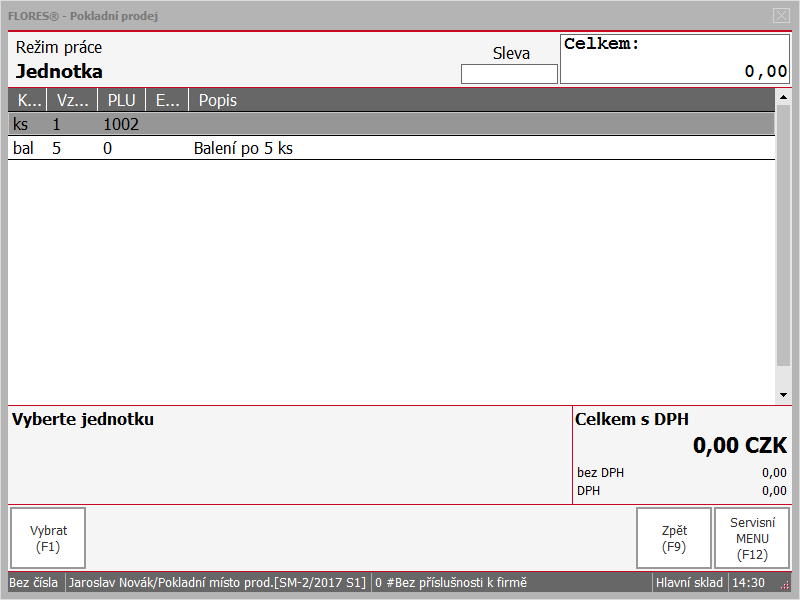Click the scrollbar up arrow
Viewport: 800px width, 600px height.
pyautogui.click(x=783, y=96)
